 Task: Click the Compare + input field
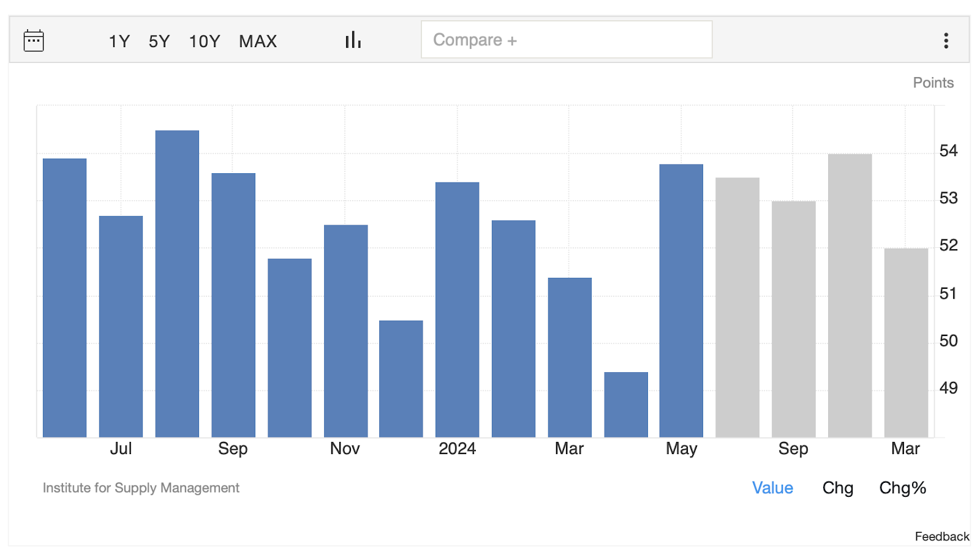[567, 40]
